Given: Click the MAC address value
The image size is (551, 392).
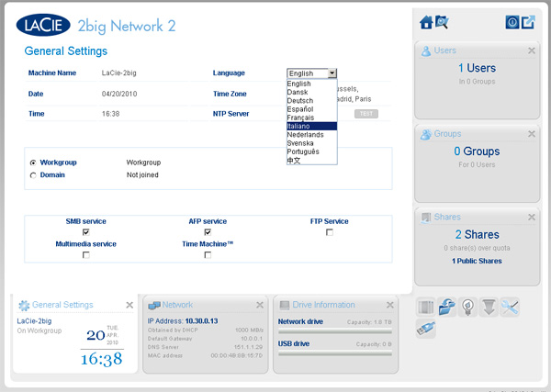Looking at the screenshot, I should pyautogui.click(x=237, y=356).
